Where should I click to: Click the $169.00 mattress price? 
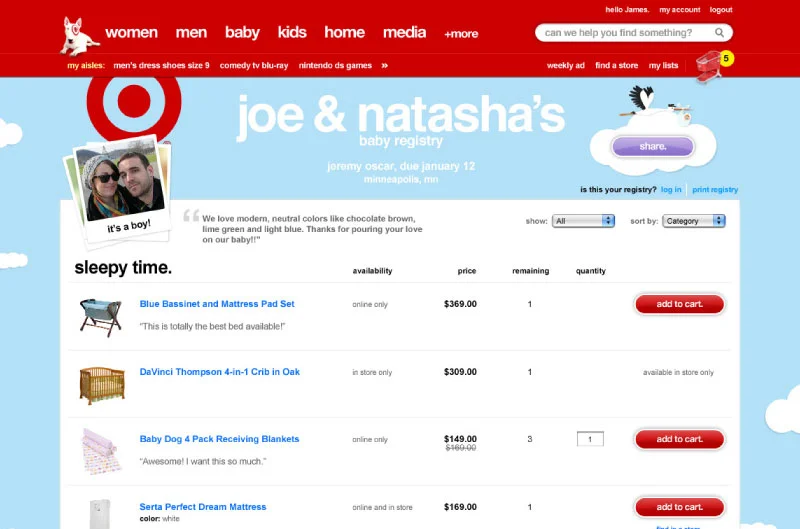click(x=460, y=507)
